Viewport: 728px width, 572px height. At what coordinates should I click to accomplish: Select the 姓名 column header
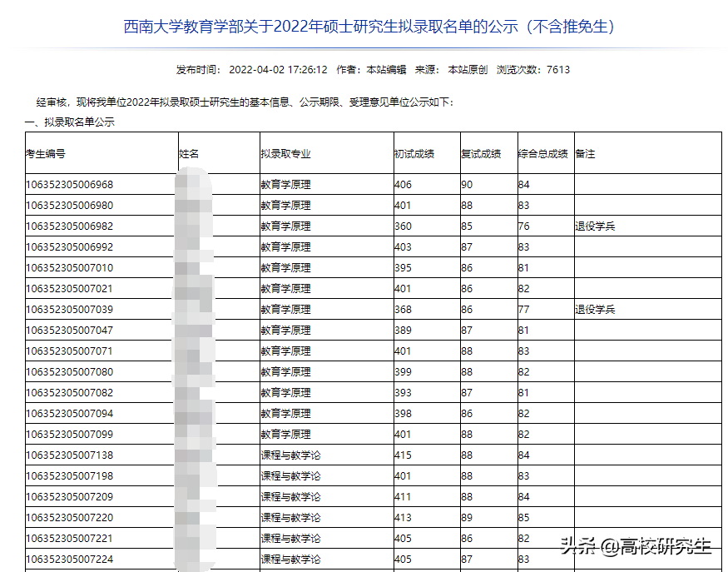191,152
